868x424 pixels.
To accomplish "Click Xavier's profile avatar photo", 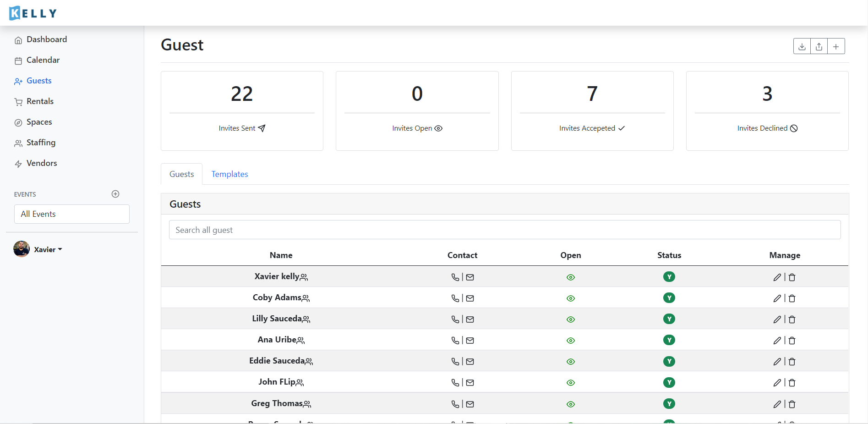I will coord(22,249).
